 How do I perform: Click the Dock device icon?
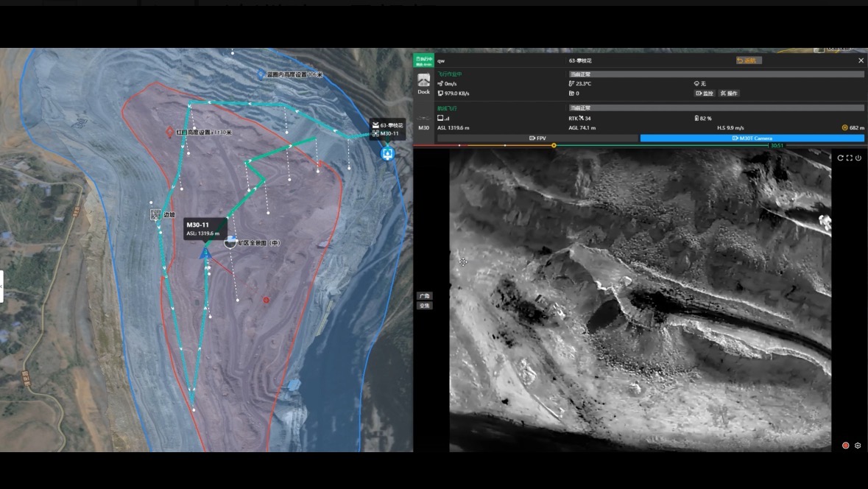click(x=423, y=81)
